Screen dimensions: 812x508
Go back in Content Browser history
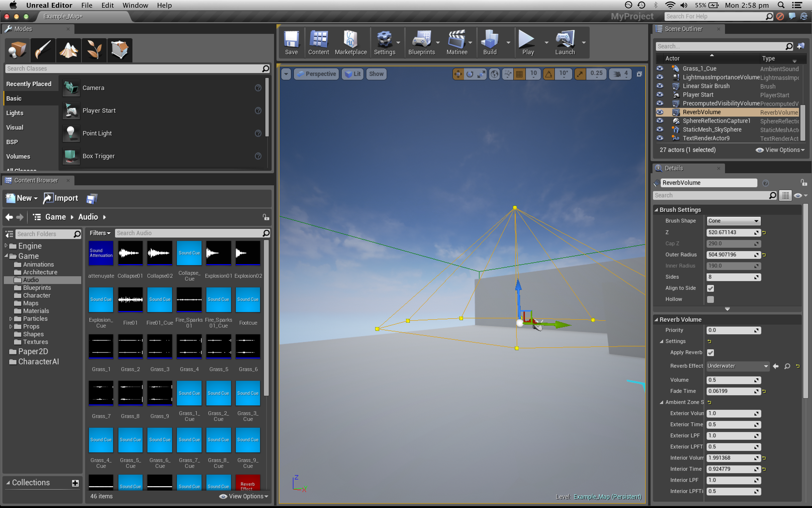(9, 217)
